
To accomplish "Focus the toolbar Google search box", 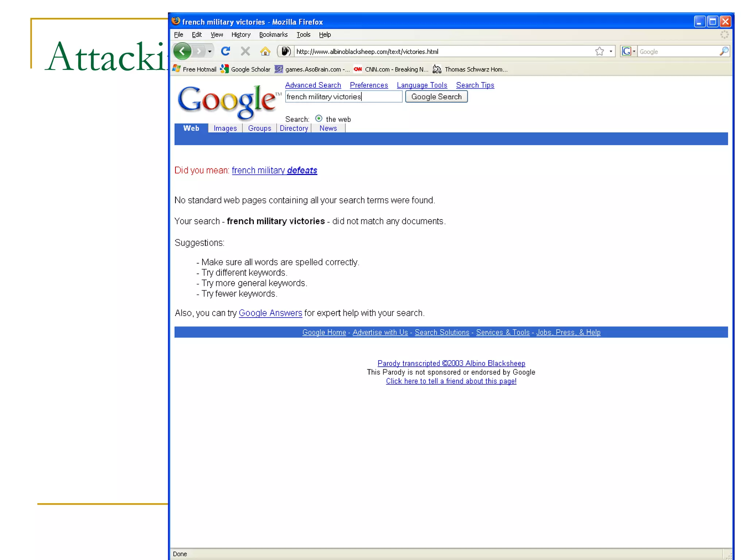I will click(678, 51).
